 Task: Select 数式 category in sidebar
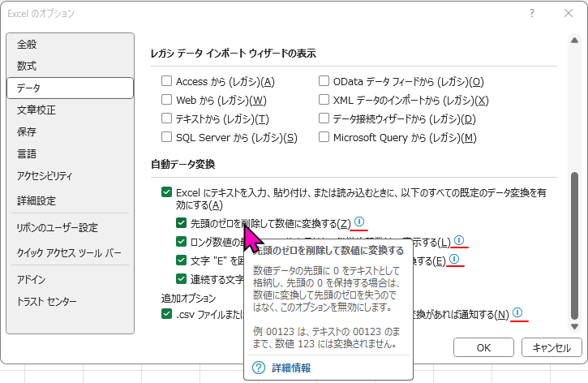coord(70,66)
